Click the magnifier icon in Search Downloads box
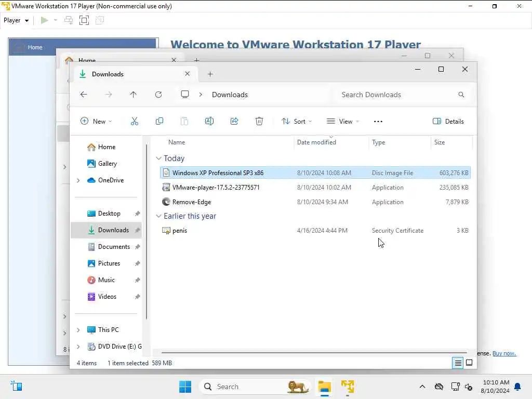 click(x=461, y=95)
